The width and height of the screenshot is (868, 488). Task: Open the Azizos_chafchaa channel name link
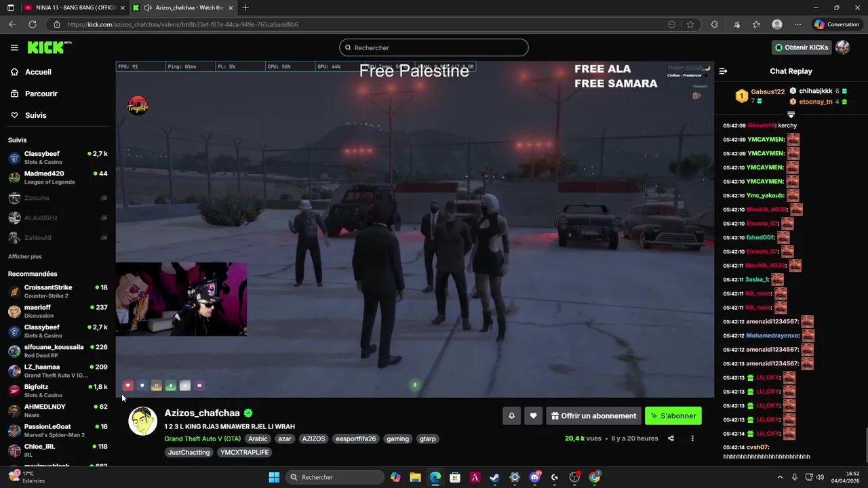tap(202, 413)
